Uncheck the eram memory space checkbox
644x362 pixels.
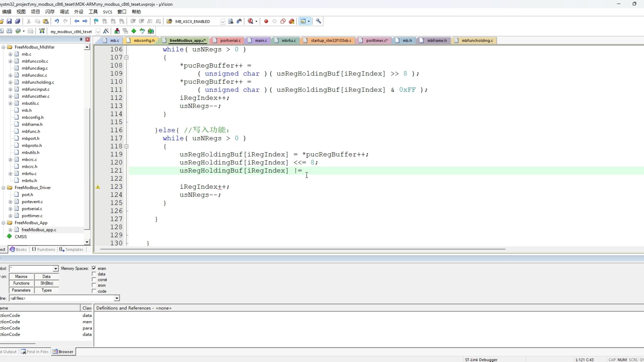click(x=94, y=268)
